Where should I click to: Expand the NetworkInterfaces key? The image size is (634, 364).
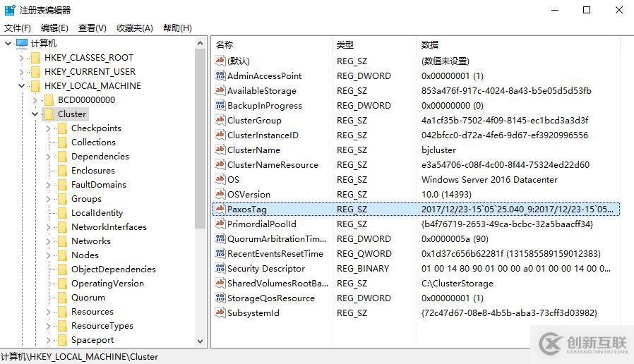[x=48, y=227]
